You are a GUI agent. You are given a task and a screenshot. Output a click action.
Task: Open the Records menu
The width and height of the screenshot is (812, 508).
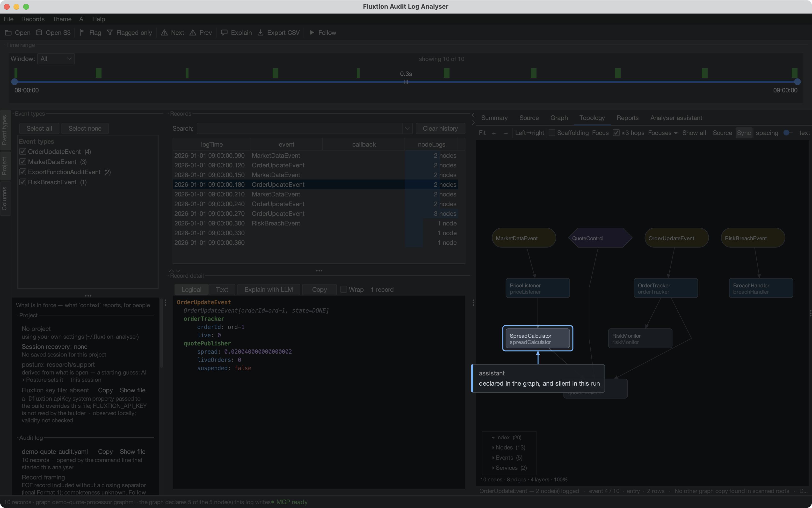pyautogui.click(x=33, y=19)
